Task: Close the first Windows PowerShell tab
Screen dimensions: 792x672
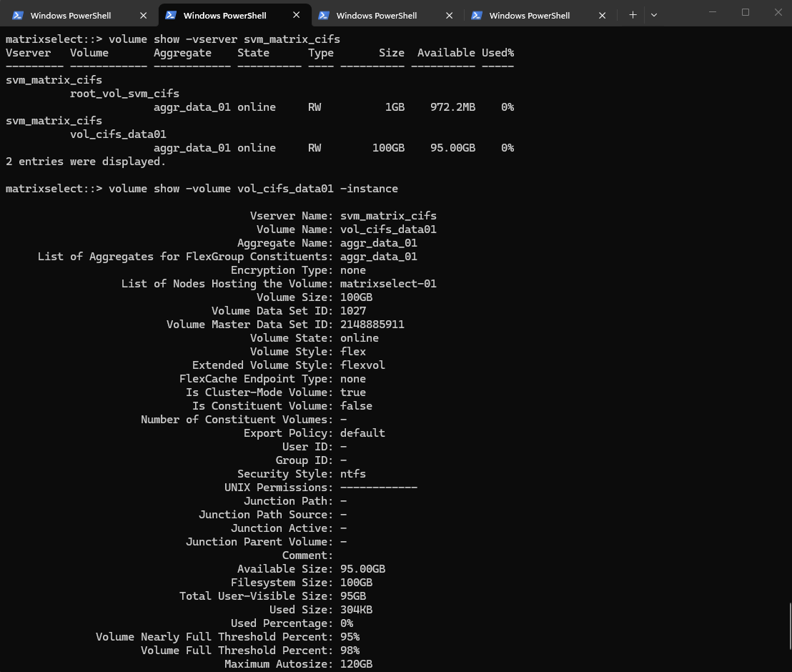Action: (144, 15)
